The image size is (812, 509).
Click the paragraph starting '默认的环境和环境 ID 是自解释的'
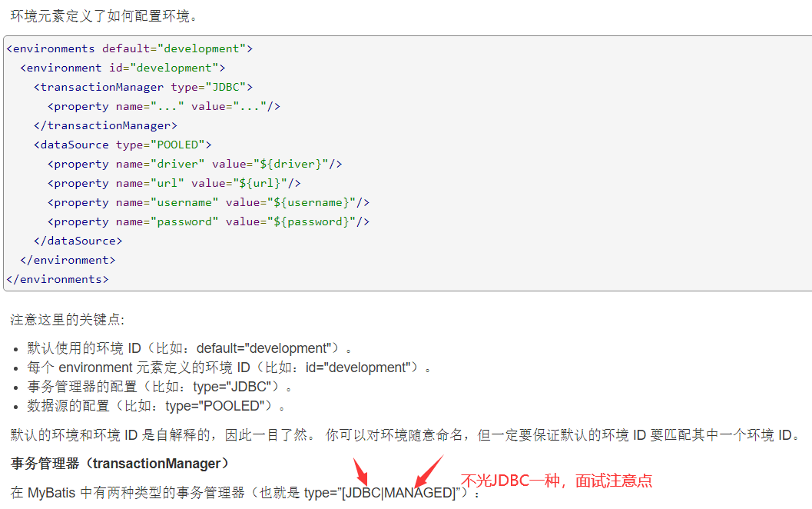(x=406, y=435)
